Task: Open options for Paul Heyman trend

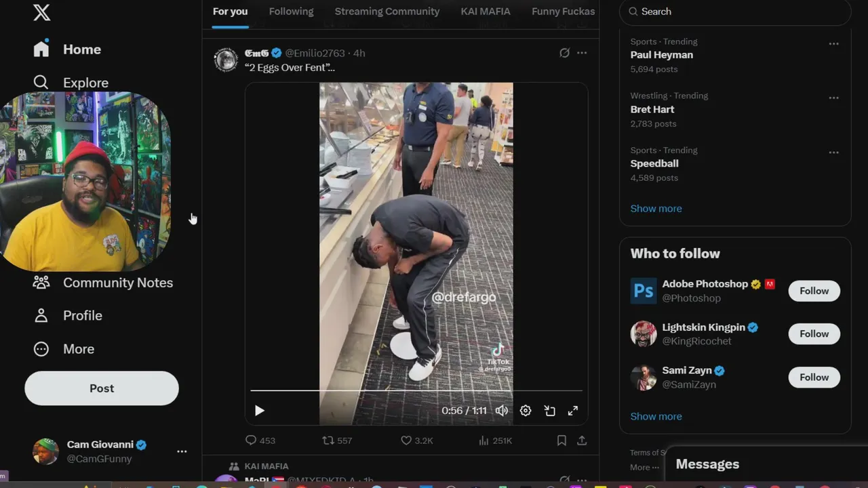Action: tap(833, 43)
